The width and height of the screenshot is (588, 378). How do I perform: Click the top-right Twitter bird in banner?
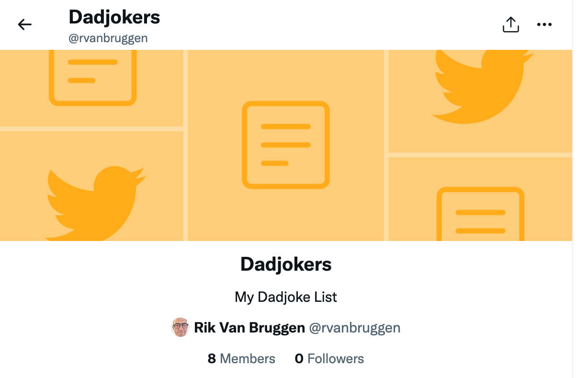483,87
